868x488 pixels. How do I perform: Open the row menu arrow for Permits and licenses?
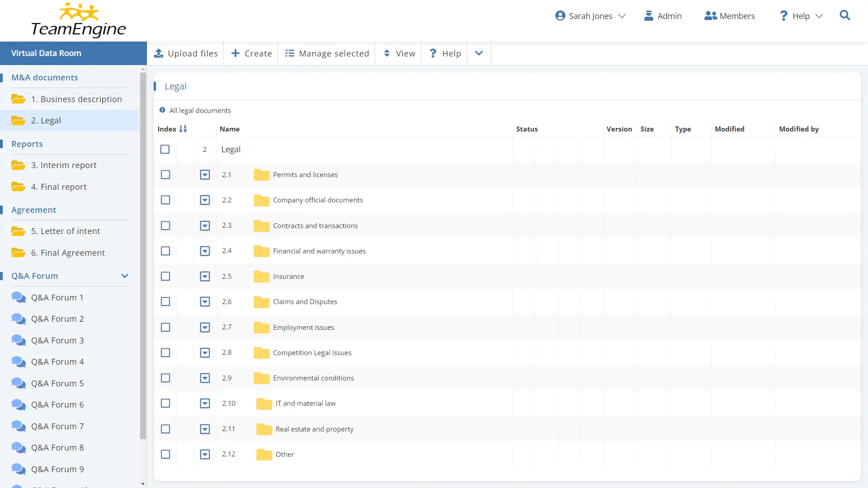[x=205, y=174]
